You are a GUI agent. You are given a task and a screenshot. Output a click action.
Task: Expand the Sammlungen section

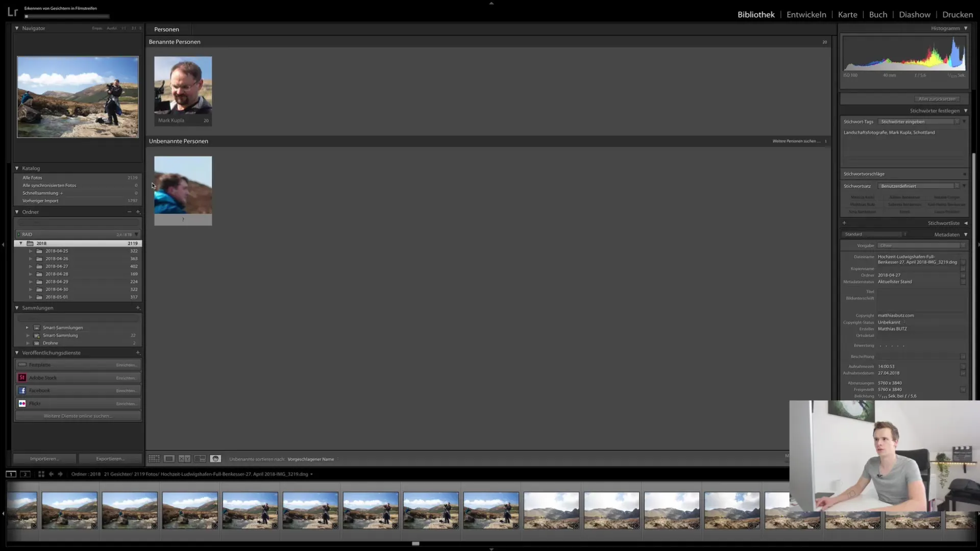(x=16, y=308)
